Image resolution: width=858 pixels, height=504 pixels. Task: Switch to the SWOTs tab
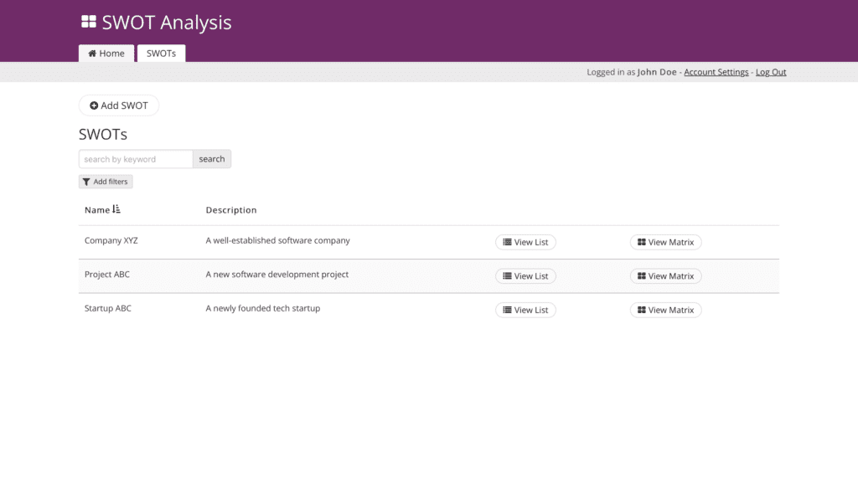point(161,54)
